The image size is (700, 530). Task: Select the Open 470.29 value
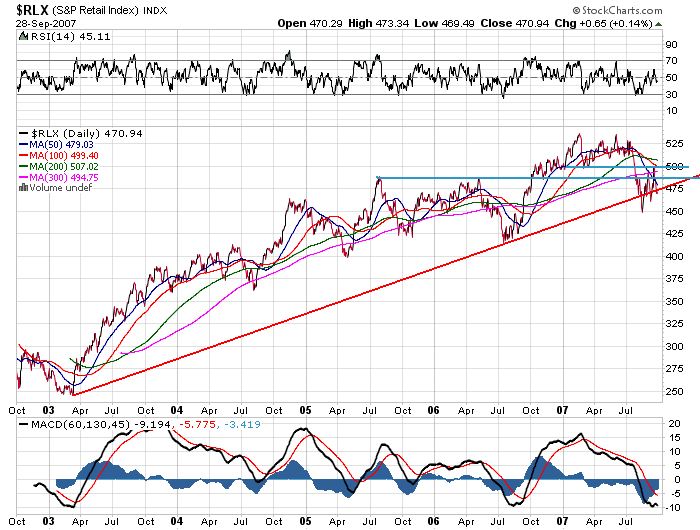[x=310, y=23]
